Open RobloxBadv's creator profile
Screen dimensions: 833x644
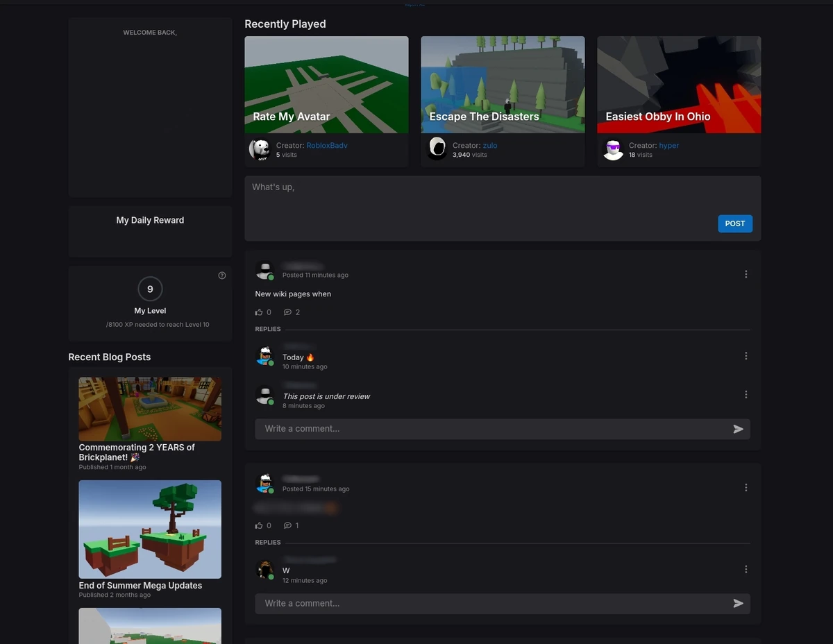point(326,145)
